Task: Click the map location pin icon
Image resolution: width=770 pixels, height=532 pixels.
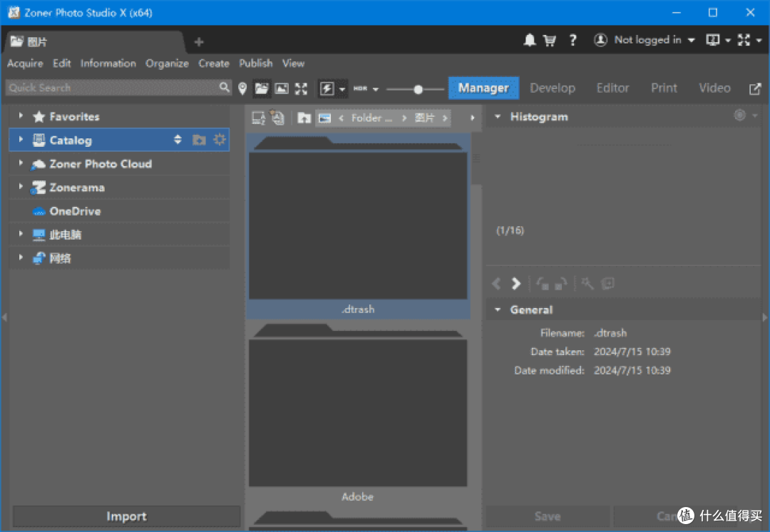Action: pos(242,88)
